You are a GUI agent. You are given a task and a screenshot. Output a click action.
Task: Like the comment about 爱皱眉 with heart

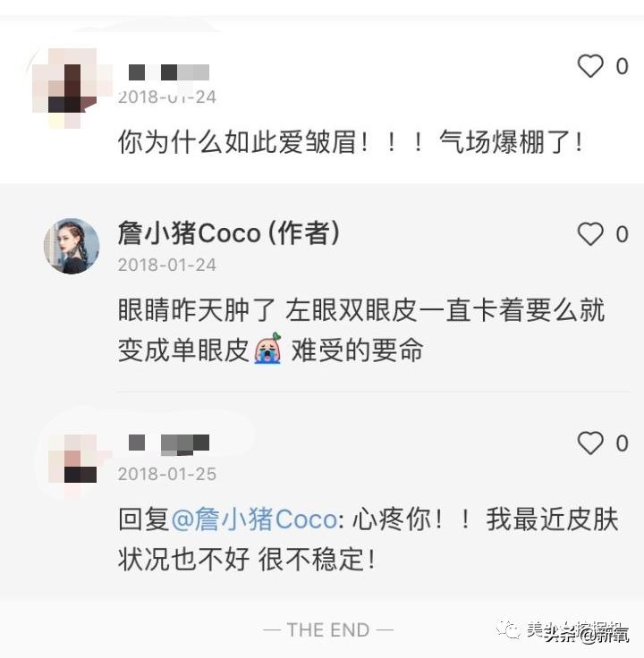590,66
